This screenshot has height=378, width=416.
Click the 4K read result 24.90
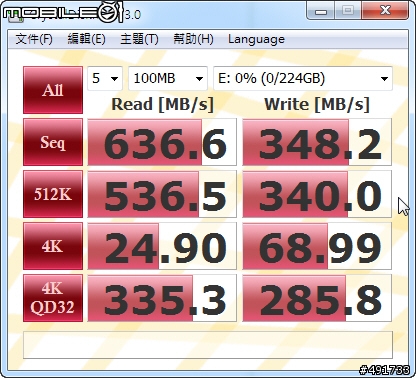coord(162,246)
